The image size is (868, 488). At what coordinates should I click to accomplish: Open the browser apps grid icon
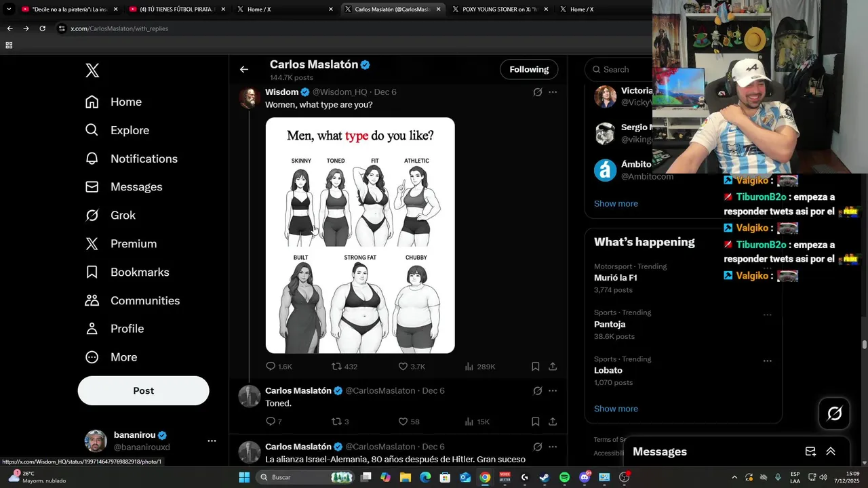click(x=9, y=45)
